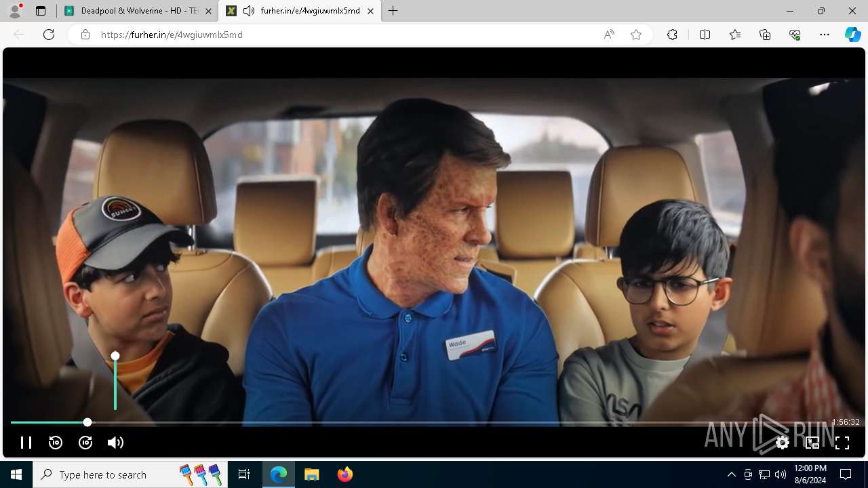Close the furher.in tab

pyautogui.click(x=370, y=11)
